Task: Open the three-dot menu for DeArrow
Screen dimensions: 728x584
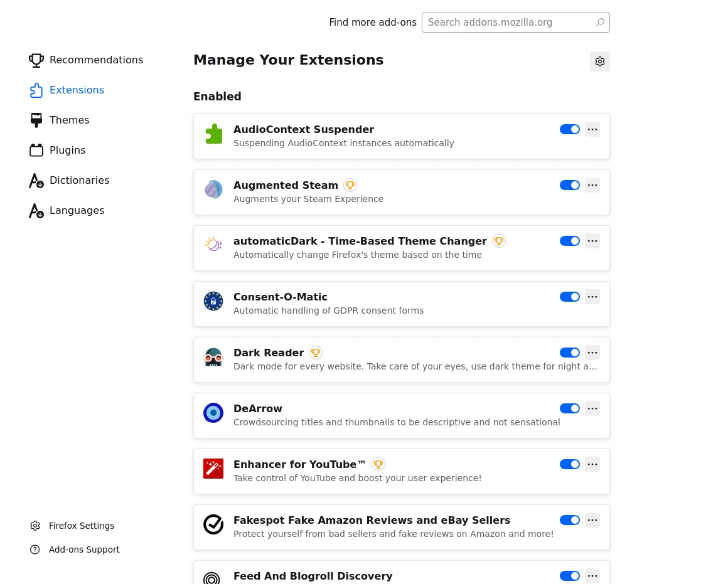Action: coord(592,408)
